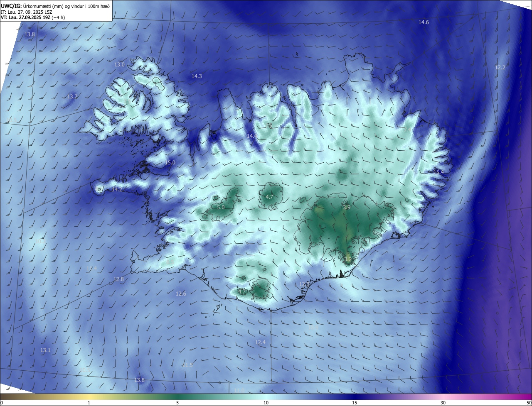Click the color scale label '15'

point(355,403)
